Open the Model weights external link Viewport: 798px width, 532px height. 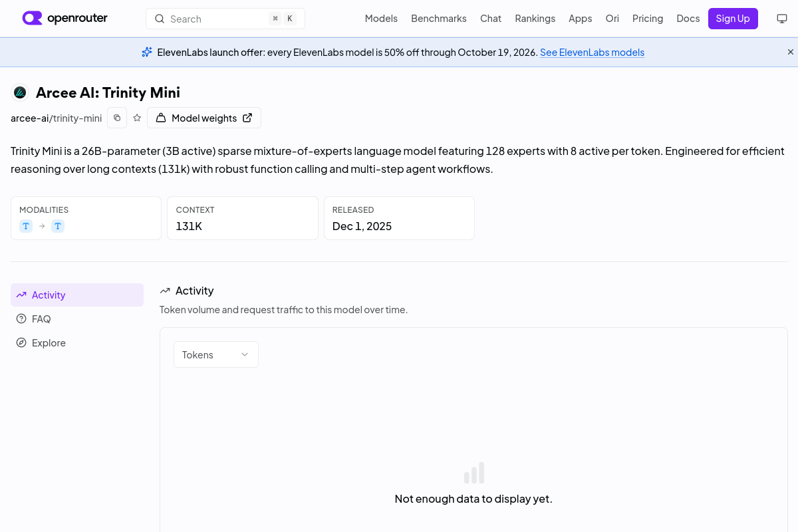click(204, 118)
